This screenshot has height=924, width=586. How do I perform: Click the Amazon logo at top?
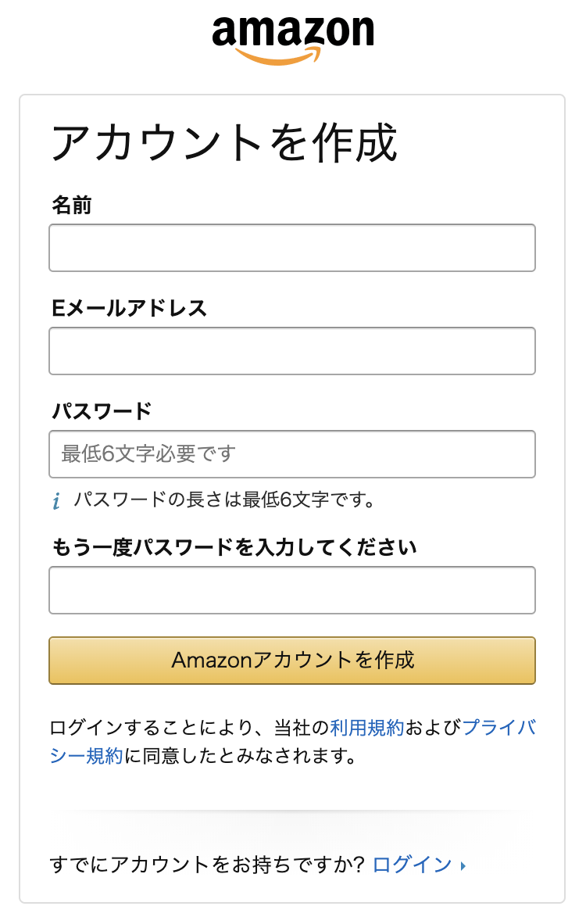(293, 40)
